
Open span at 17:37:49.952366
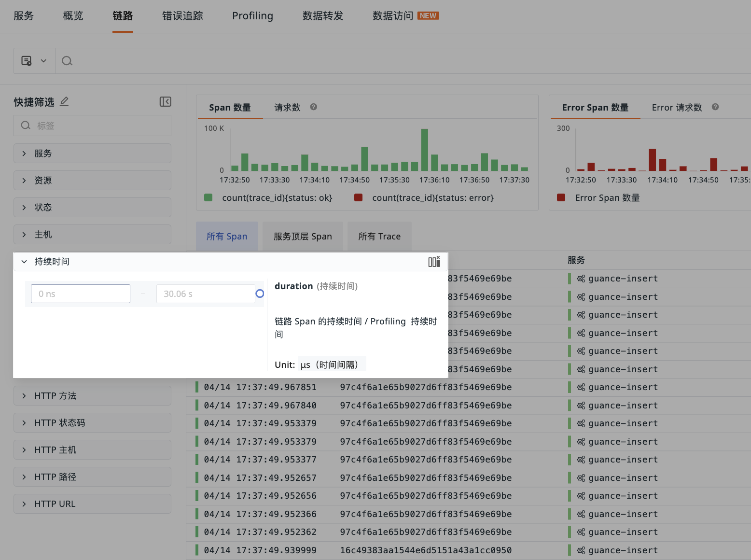pyautogui.click(x=260, y=514)
